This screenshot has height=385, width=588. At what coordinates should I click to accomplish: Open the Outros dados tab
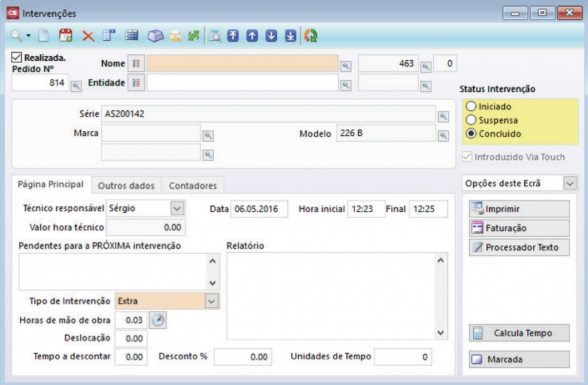click(x=126, y=185)
